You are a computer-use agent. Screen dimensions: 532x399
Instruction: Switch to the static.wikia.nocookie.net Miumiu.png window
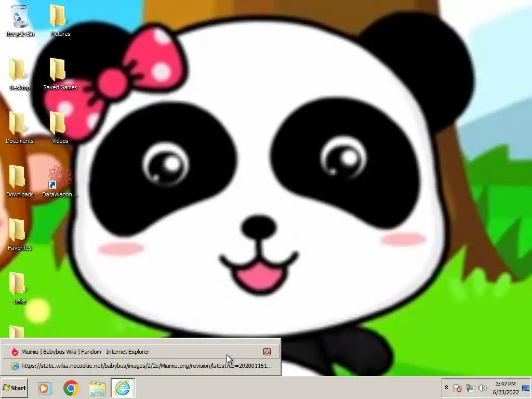coord(140,366)
